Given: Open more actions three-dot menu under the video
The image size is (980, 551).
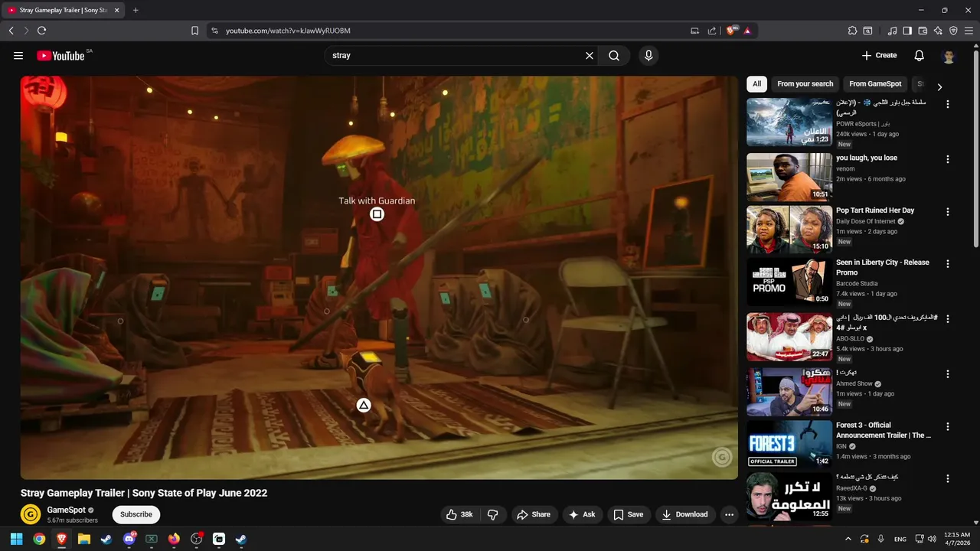Looking at the screenshot, I should pos(729,514).
